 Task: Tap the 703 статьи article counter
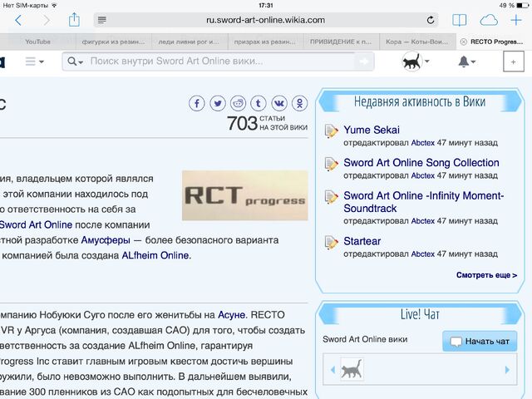pyautogui.click(x=268, y=123)
